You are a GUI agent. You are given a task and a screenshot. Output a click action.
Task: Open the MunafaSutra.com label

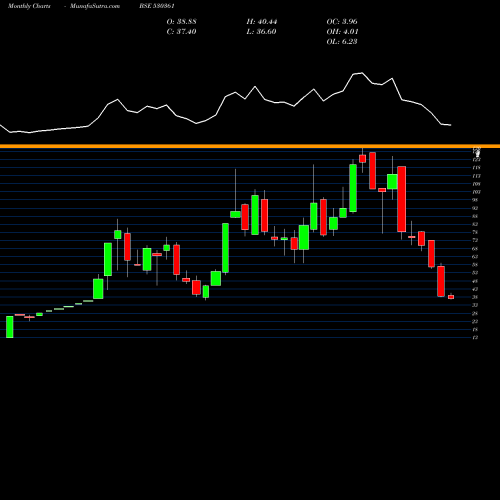(95, 6)
